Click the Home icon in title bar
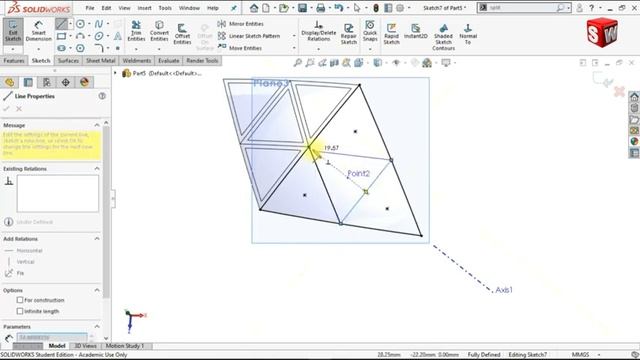 [254, 8]
